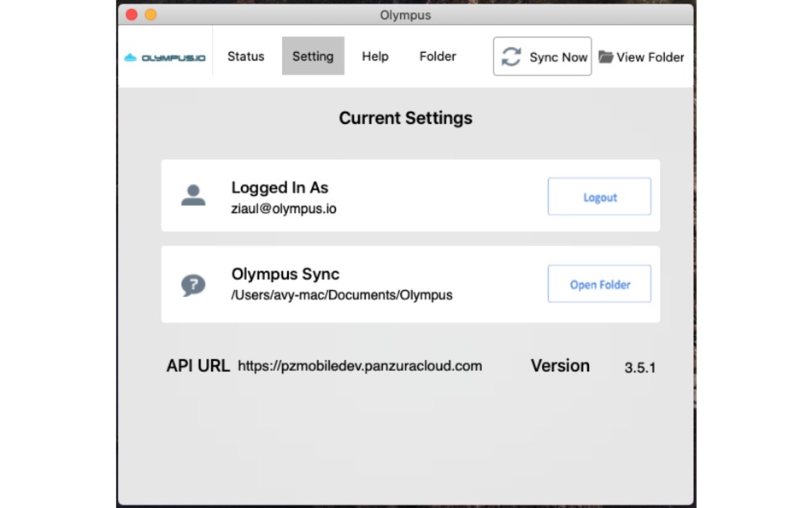
Task: Open the Status tab
Action: [246, 56]
